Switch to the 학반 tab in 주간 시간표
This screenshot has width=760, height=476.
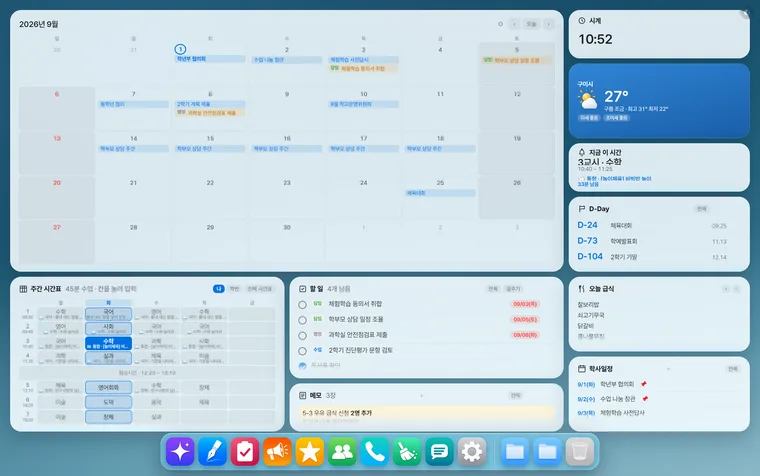(235, 289)
